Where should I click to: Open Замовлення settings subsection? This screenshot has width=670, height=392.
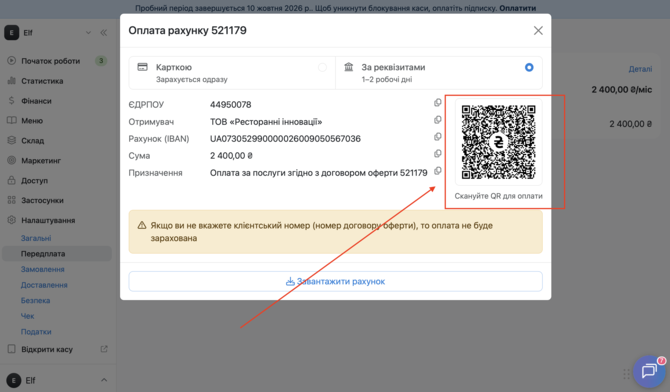tap(42, 269)
